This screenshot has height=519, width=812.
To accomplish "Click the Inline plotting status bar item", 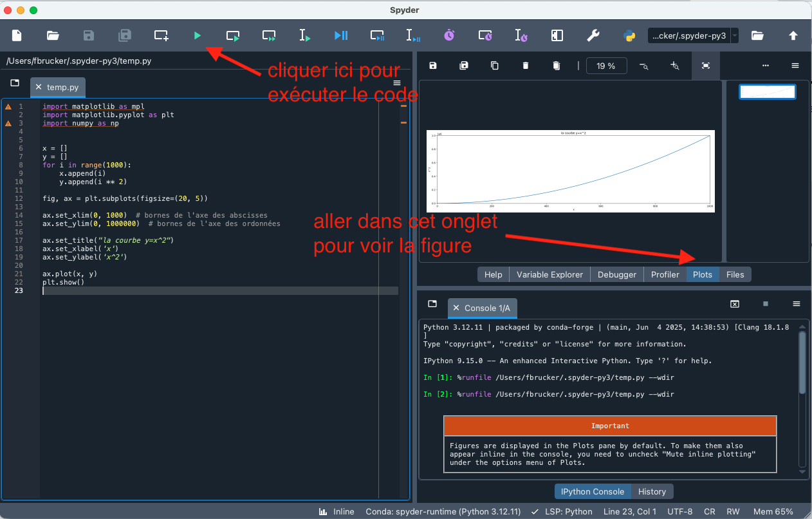I will coord(337,511).
